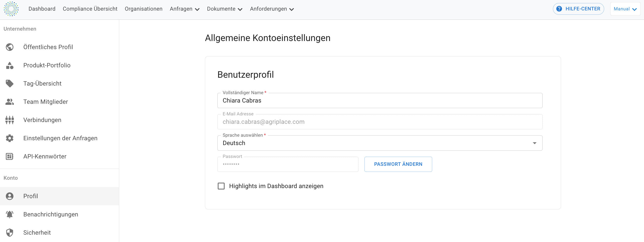Expand the Anfragen menu chevron
Screen dimensions: 644x242
pyautogui.click(x=197, y=9)
